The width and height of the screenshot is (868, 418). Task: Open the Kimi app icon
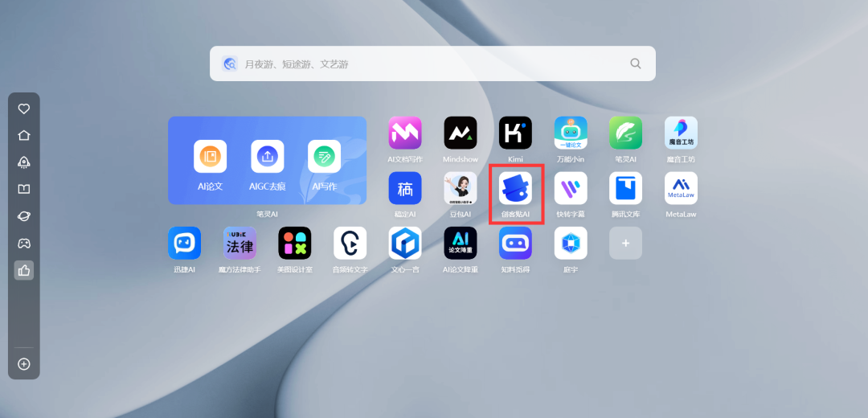click(x=515, y=133)
